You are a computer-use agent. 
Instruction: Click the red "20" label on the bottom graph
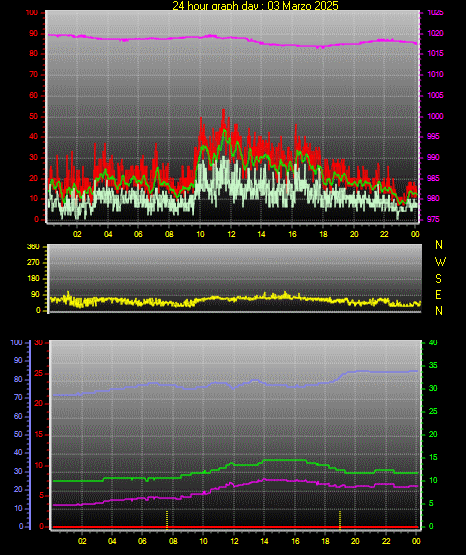tap(39, 404)
